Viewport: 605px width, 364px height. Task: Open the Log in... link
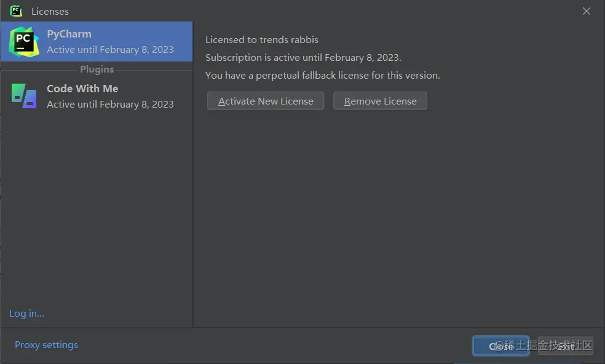(x=26, y=314)
